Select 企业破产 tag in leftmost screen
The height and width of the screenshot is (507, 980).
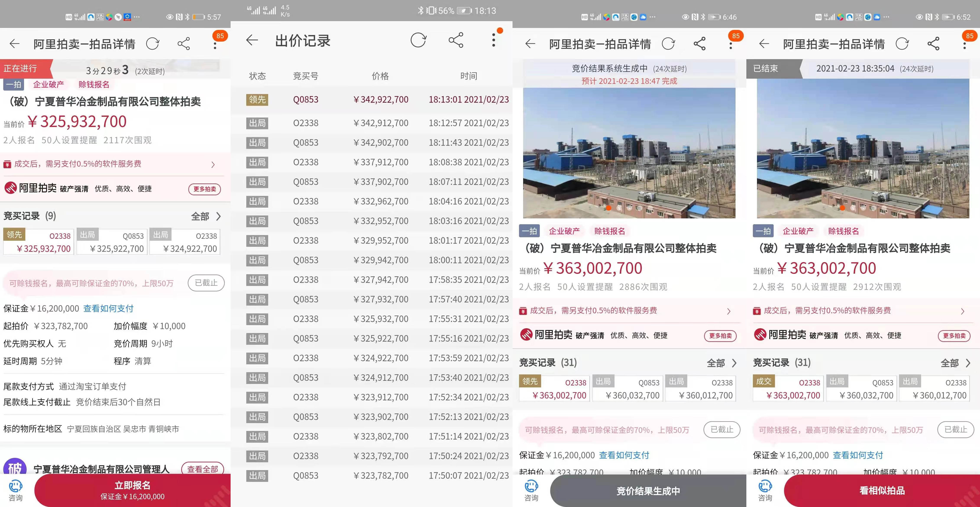[x=48, y=84]
